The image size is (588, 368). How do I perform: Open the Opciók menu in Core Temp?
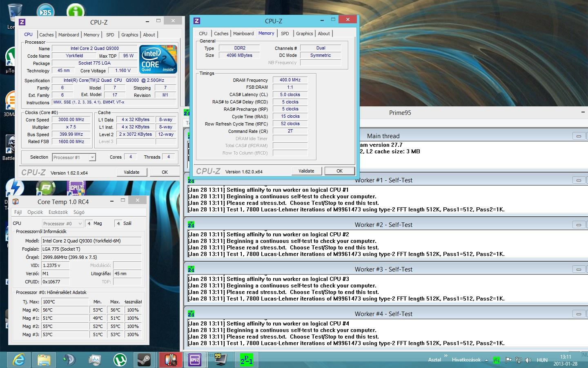tap(35, 212)
